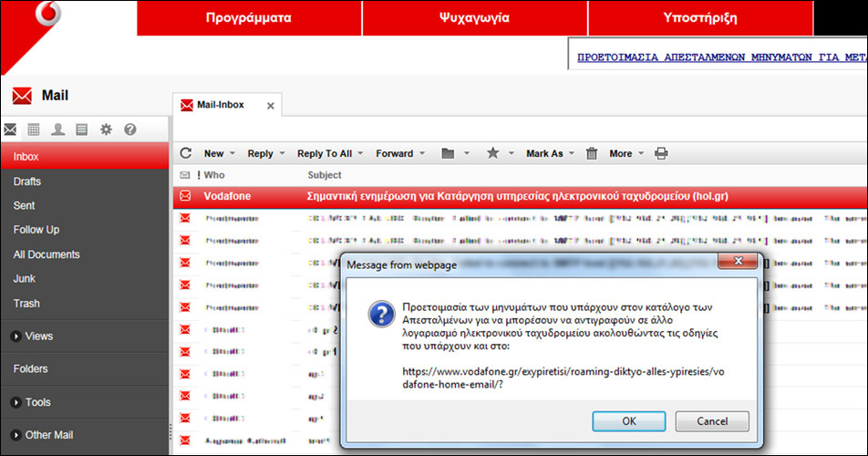
Task: Click the envelope icon of the Vodafone message
Action: (185, 196)
